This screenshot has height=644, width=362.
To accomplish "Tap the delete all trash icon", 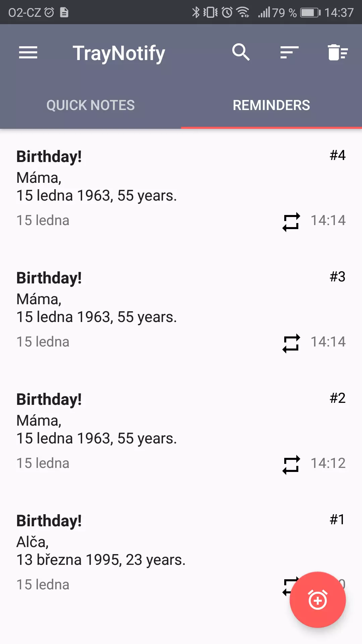I will click(338, 52).
